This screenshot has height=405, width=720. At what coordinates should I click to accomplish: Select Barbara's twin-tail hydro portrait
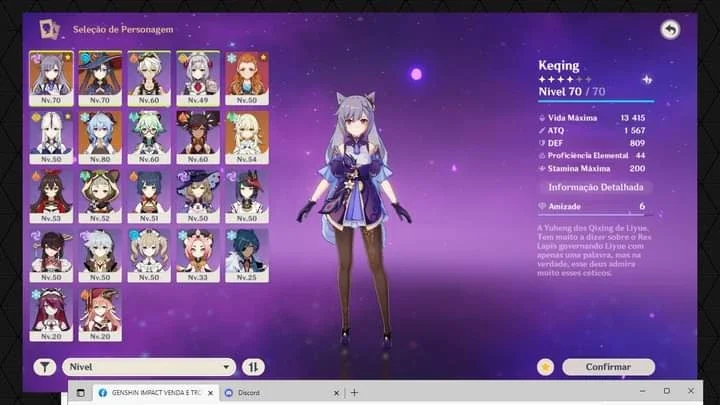[x=149, y=256]
